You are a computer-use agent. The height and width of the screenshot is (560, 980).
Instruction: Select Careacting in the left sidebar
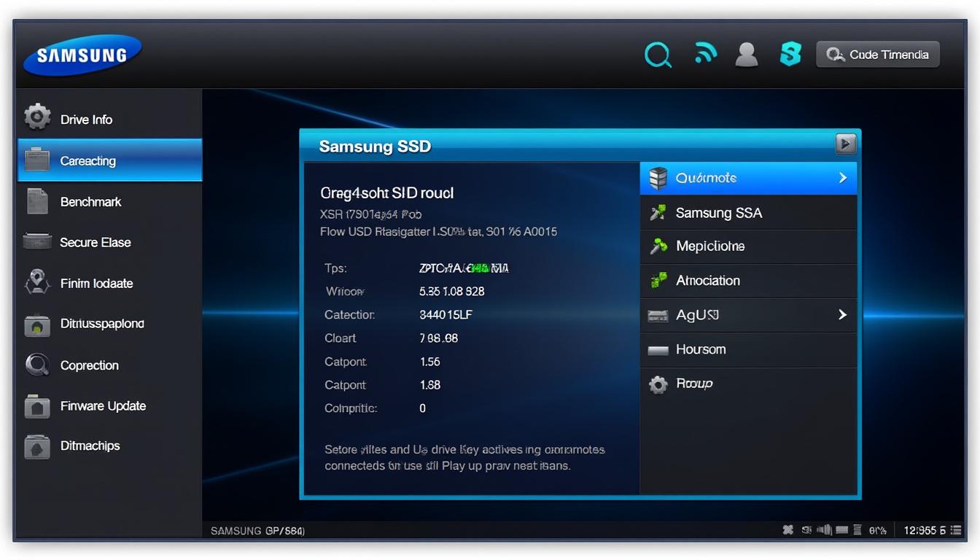[109, 160]
